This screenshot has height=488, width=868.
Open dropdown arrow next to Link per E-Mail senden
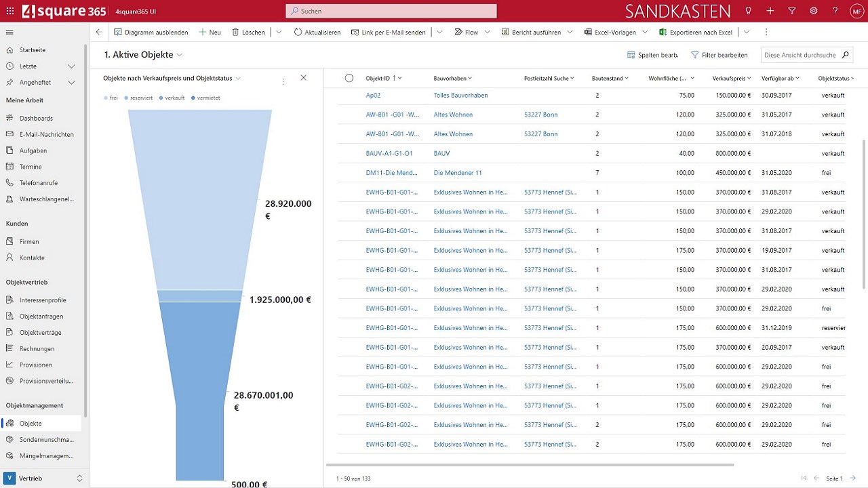coord(439,32)
